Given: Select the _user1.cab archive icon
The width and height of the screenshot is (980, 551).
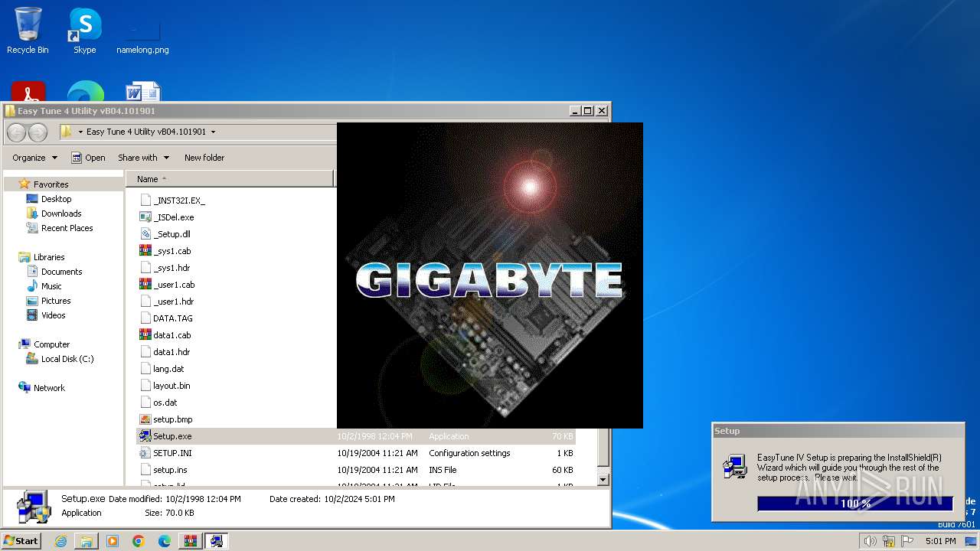Looking at the screenshot, I should coord(145,285).
